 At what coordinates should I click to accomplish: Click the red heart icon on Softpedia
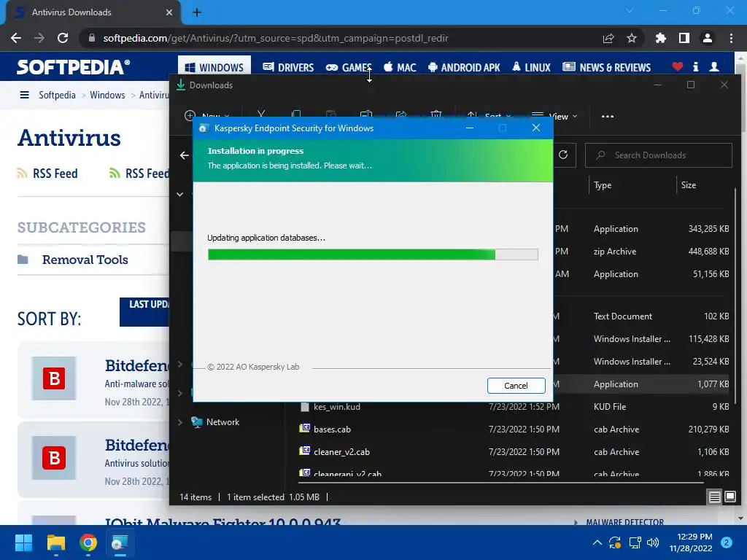coord(678,66)
